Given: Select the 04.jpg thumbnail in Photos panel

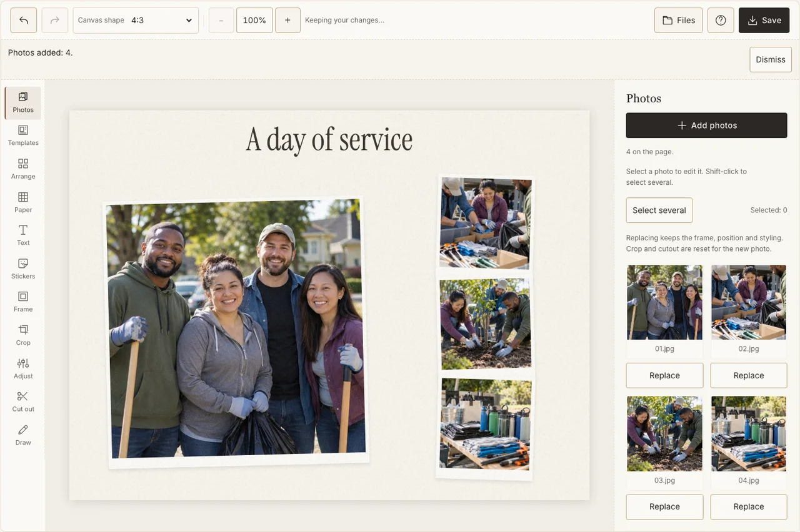Looking at the screenshot, I should pyautogui.click(x=749, y=434).
